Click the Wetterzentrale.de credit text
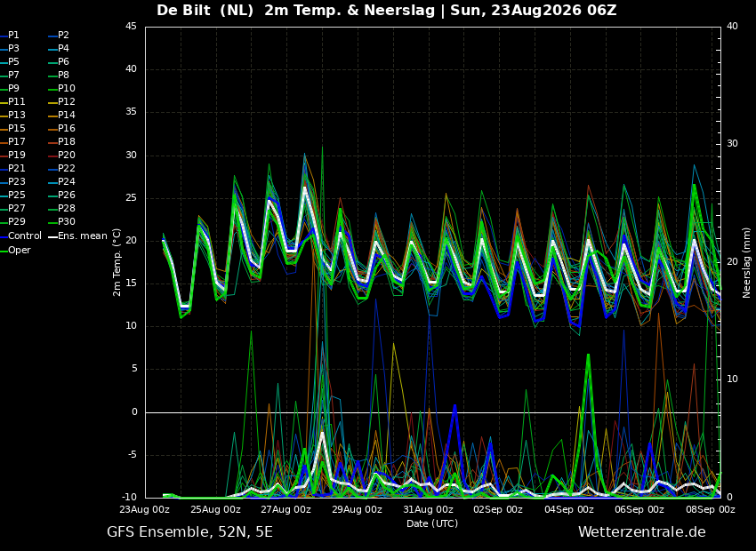Viewport: 756px width, 551px height. tap(642, 532)
